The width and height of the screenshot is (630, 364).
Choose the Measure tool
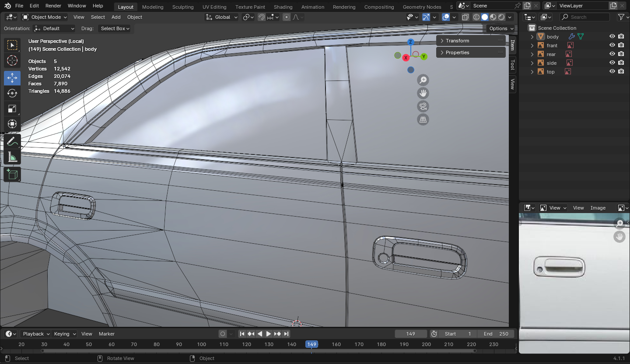click(x=12, y=157)
